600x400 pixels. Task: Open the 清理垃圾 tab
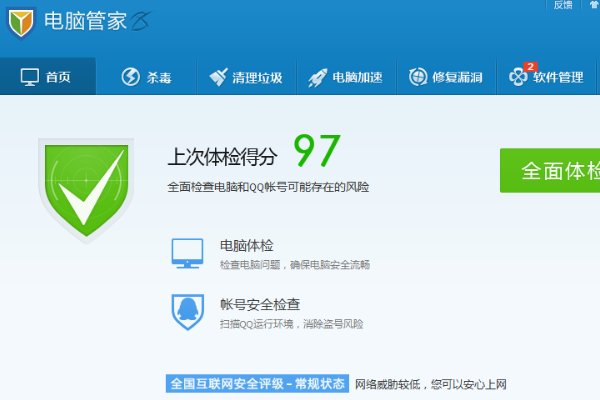tap(246, 76)
